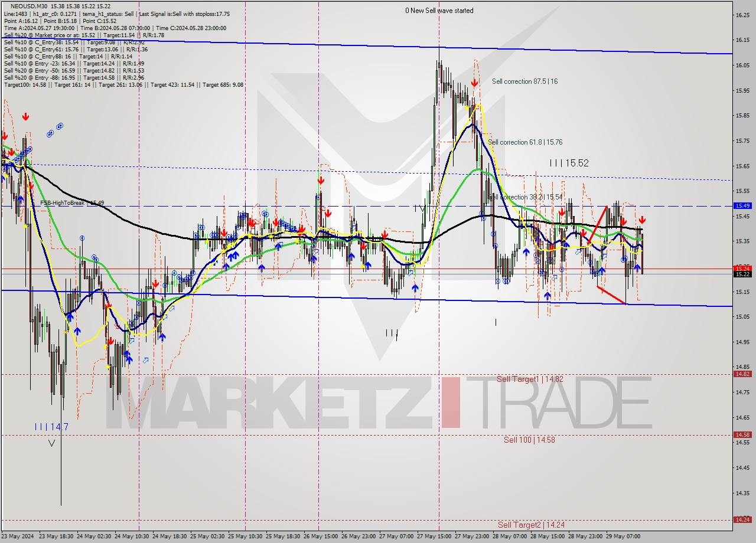Image resolution: width=756 pixels, height=543 pixels.
Task: Select the 'FSB-HighToBreak | 15.49' label
Action: (x=72, y=203)
